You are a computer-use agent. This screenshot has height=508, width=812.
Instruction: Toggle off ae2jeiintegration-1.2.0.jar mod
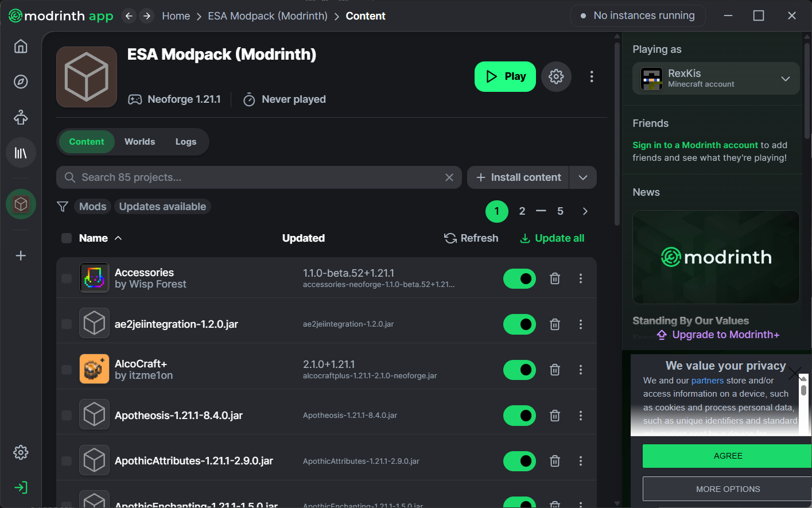(x=519, y=324)
